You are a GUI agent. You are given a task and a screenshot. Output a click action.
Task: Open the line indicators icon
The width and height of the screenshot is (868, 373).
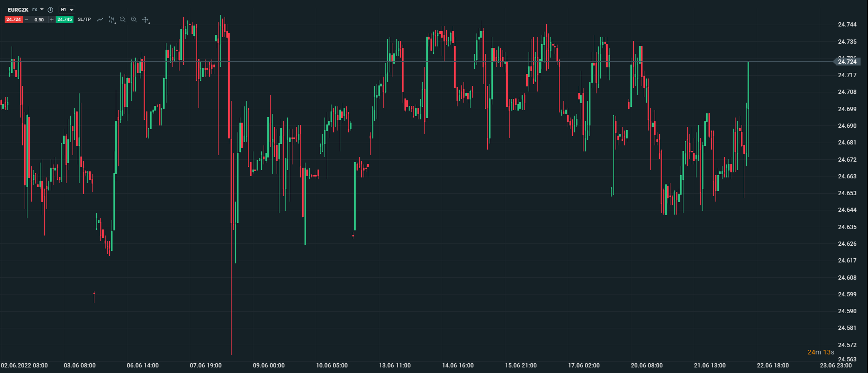[x=100, y=20]
